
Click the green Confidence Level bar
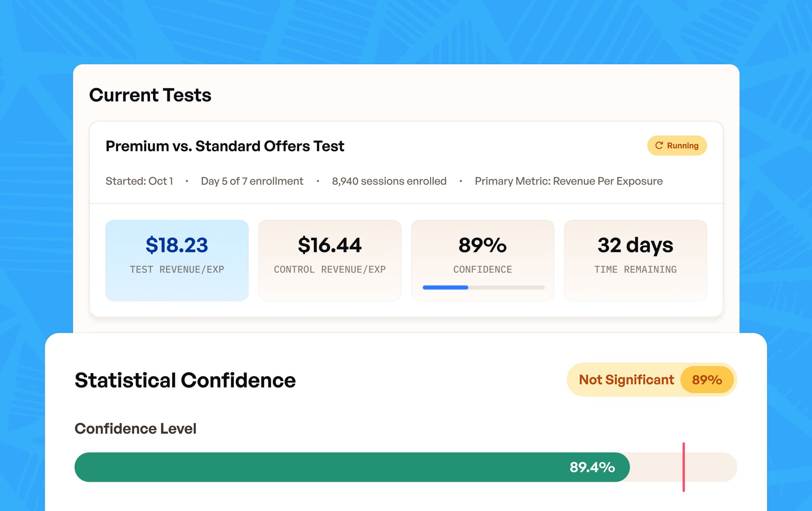[325, 467]
